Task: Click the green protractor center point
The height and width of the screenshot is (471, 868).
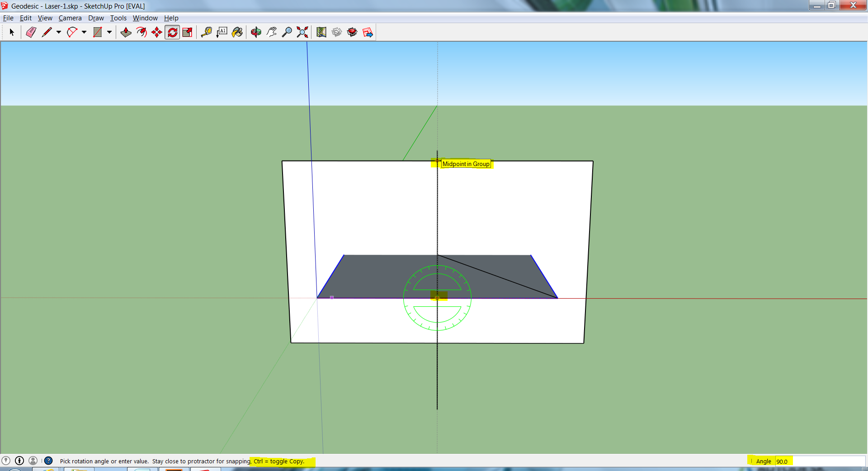Action: [x=437, y=298]
